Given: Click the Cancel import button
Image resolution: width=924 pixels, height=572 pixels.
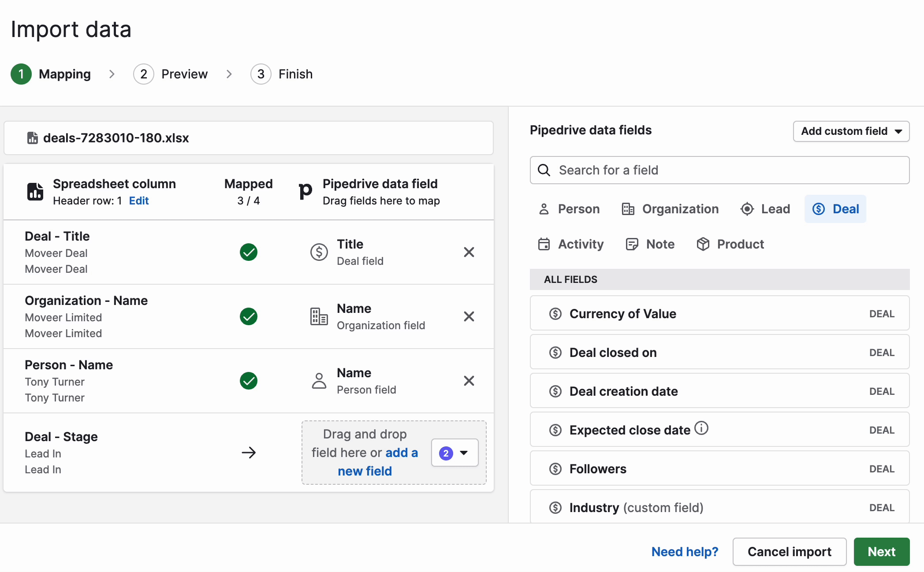Looking at the screenshot, I should 790,552.
